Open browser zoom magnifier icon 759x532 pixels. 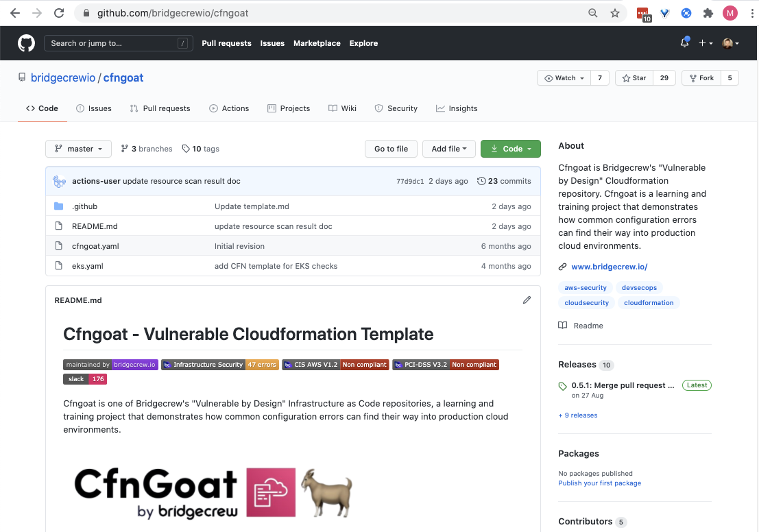[x=592, y=13]
